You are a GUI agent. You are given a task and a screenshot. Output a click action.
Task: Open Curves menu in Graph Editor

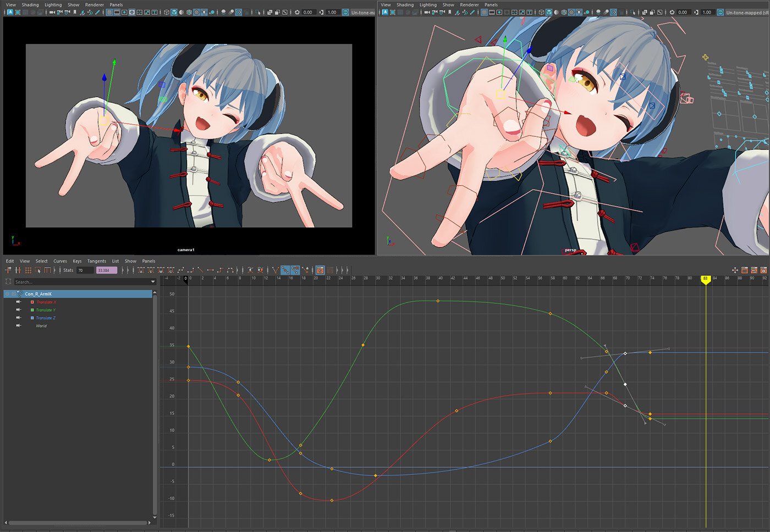point(60,261)
